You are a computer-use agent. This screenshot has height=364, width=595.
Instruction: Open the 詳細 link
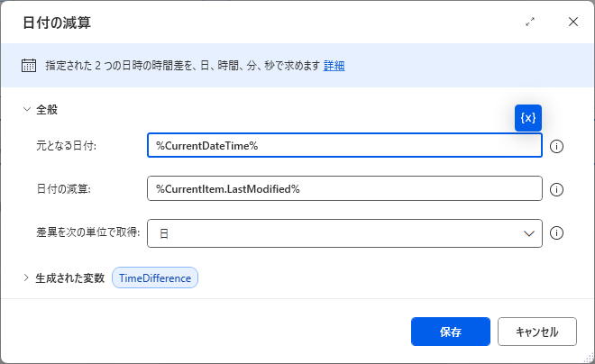334,66
